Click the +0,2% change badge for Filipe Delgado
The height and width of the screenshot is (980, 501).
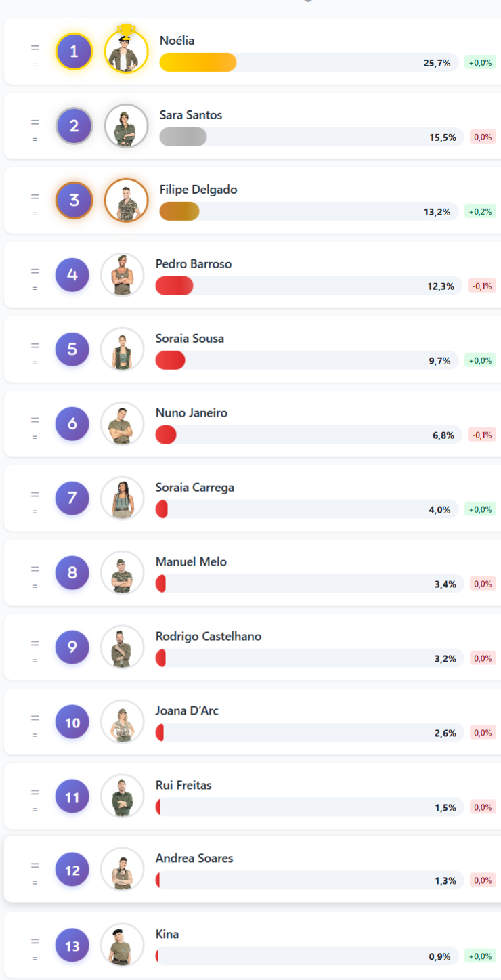(x=481, y=211)
